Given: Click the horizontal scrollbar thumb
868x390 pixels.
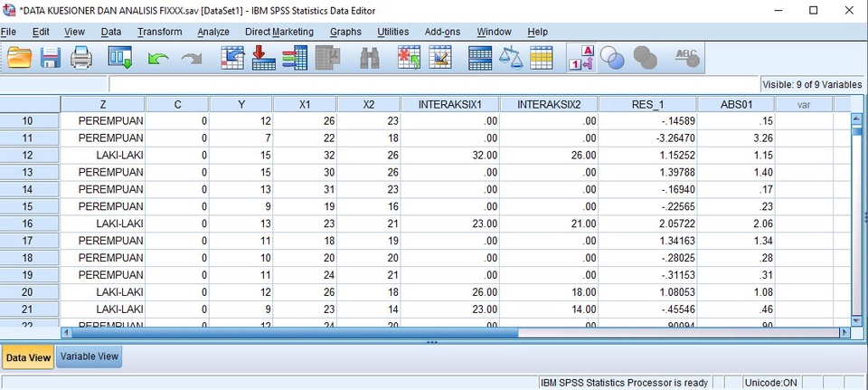Looking at the screenshot, I should click(295, 332).
